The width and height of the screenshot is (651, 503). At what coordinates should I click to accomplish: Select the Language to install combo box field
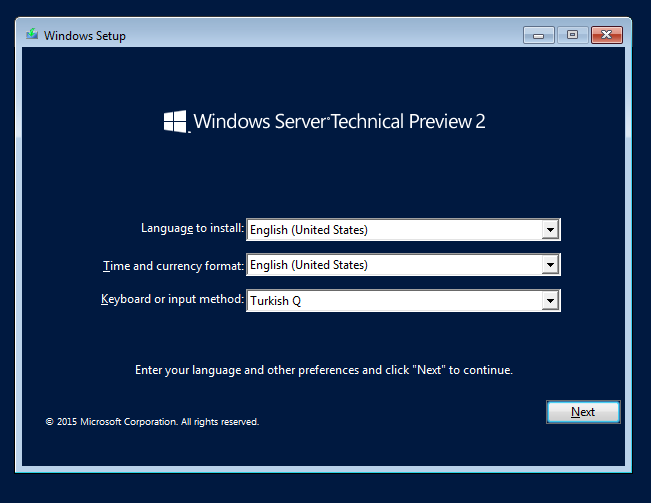point(403,230)
